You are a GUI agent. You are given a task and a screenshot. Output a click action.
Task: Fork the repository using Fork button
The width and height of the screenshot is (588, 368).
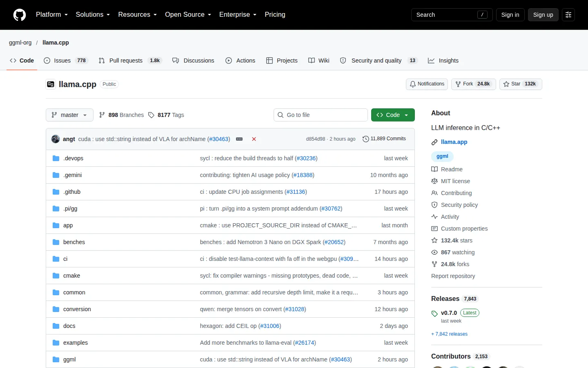pyautogui.click(x=474, y=84)
